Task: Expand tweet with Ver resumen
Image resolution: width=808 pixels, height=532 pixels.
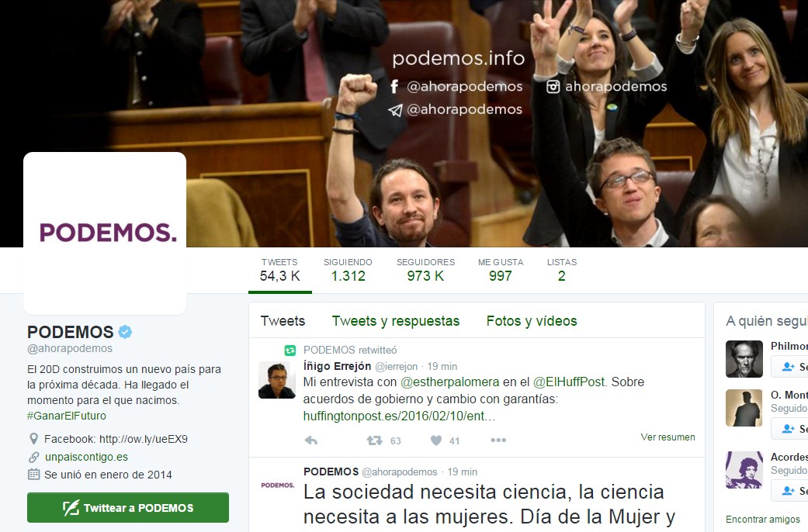Action: click(x=668, y=437)
